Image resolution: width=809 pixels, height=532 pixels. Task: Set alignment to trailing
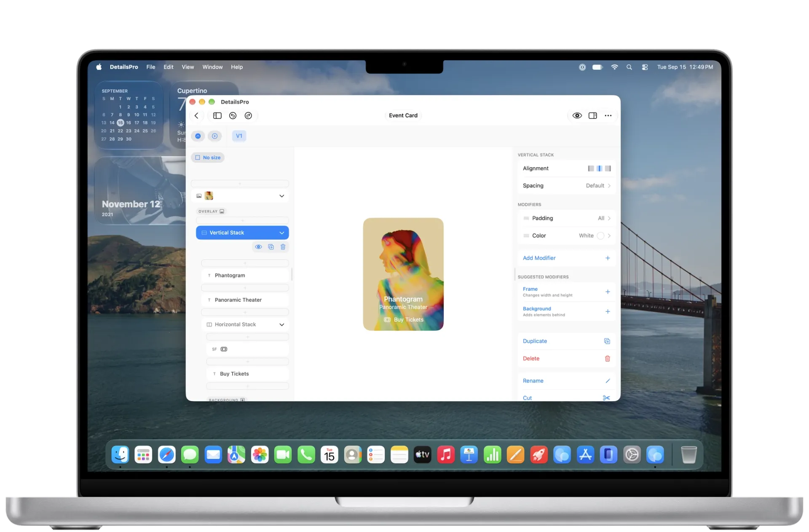608,168
